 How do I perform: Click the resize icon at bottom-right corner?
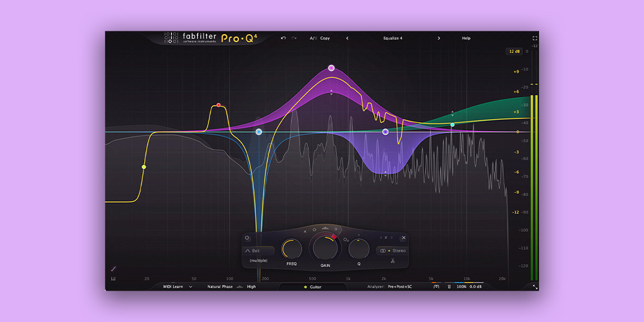(535, 287)
